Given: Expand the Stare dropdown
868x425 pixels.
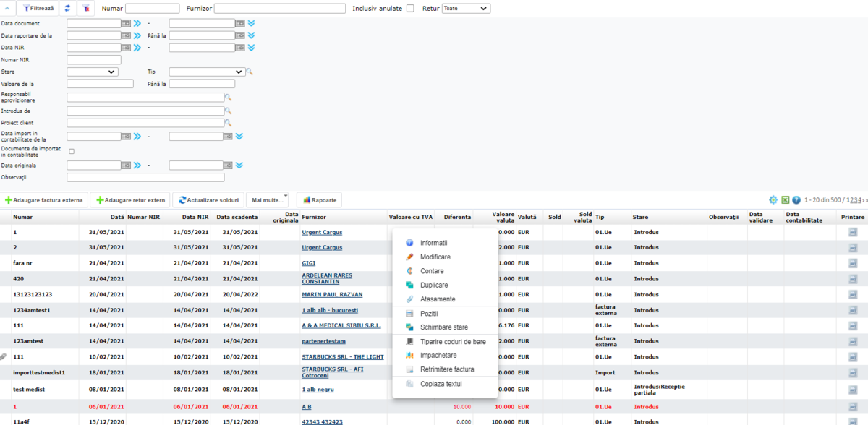Looking at the screenshot, I should point(92,72).
